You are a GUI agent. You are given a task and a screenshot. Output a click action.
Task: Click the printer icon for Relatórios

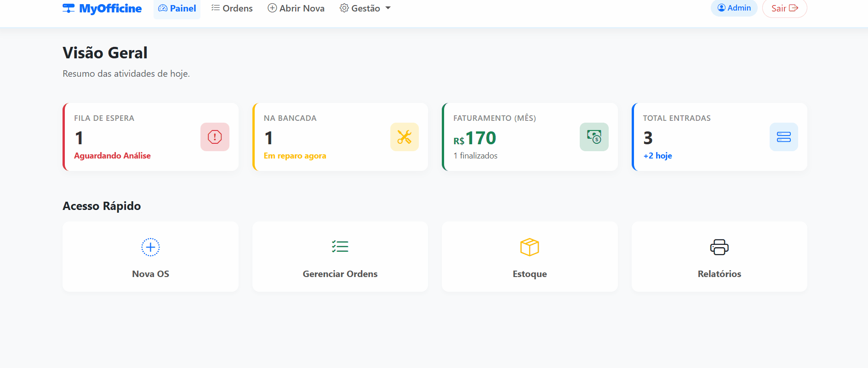(719, 247)
